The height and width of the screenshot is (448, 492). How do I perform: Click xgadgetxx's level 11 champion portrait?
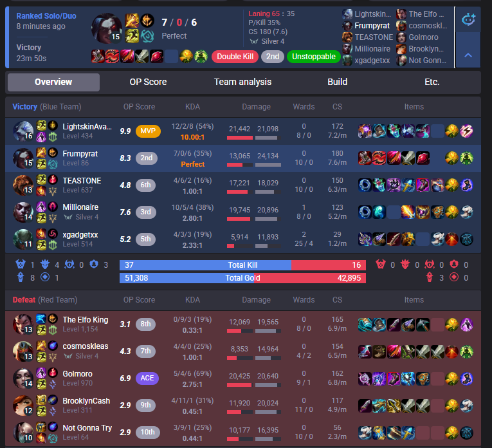(23, 239)
